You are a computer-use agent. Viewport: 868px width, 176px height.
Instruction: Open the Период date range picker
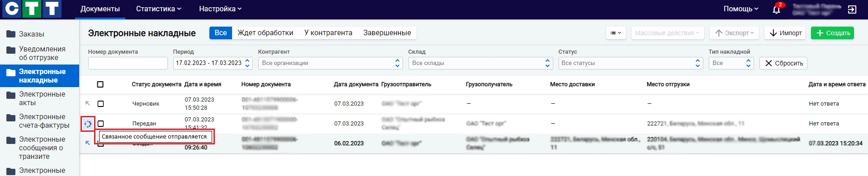(213, 63)
